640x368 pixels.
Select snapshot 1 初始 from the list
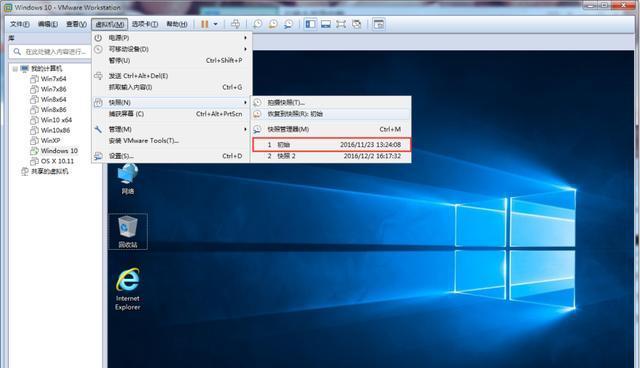pos(331,144)
